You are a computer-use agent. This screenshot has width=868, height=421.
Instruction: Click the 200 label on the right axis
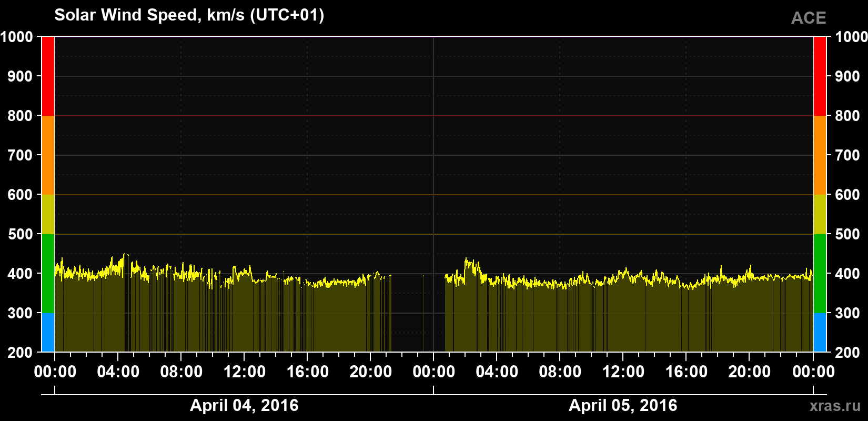pyautogui.click(x=847, y=353)
